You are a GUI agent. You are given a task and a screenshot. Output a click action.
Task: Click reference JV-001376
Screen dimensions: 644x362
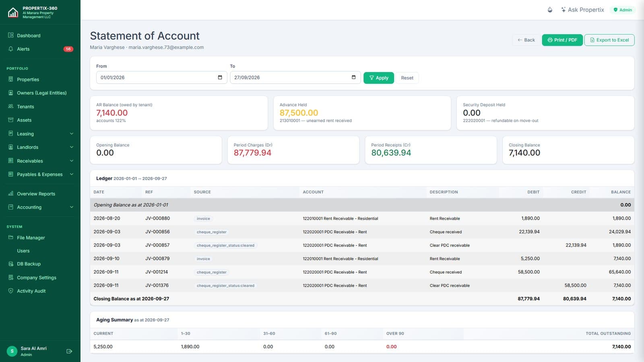pos(157,286)
